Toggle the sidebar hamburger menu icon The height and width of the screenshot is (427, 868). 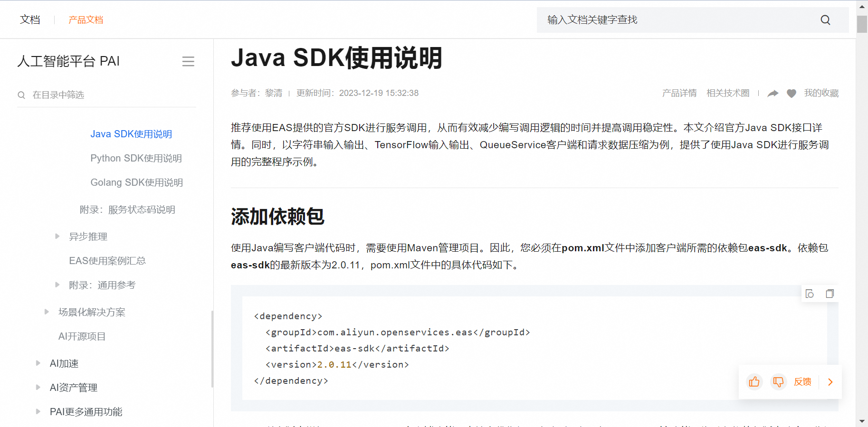tap(188, 61)
